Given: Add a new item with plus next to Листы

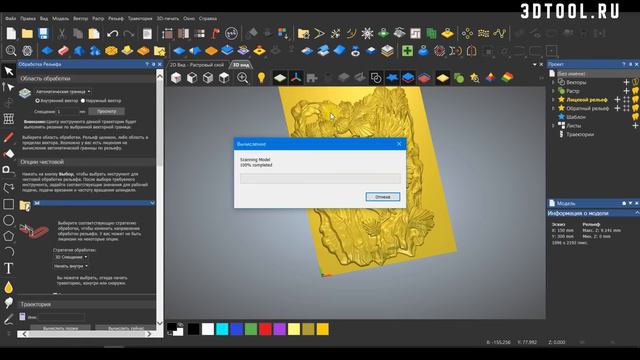Looking at the screenshot, I should point(636,126).
